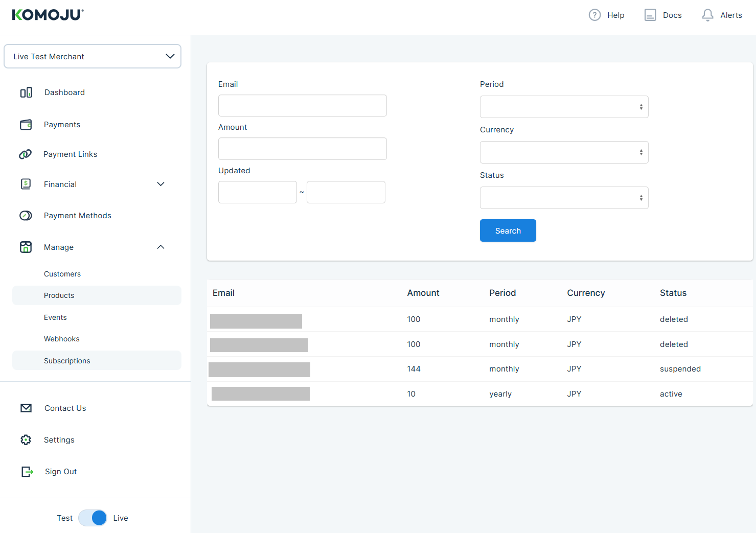The height and width of the screenshot is (533, 756).
Task: Click the Amount column header
Action: (x=423, y=293)
